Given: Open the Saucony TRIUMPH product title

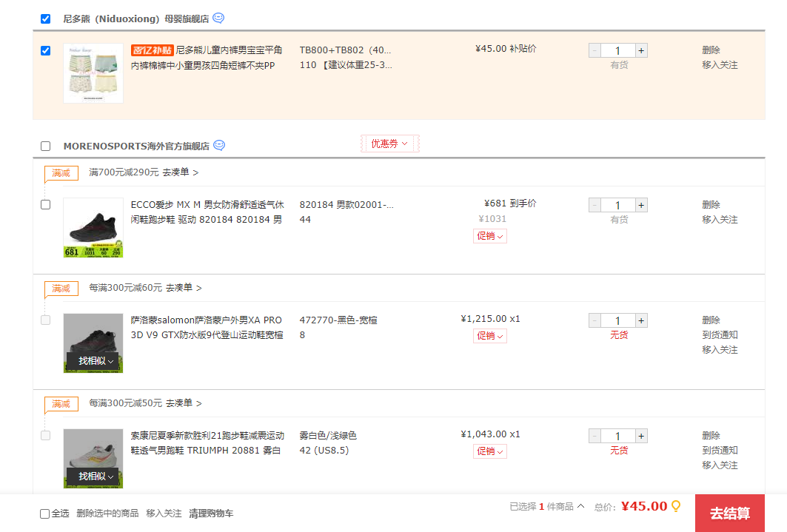Looking at the screenshot, I should pos(207,442).
